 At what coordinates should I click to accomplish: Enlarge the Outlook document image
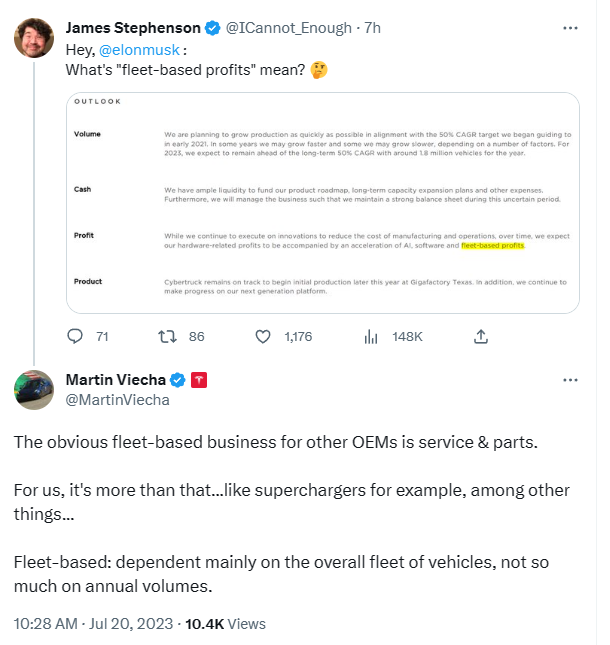click(x=322, y=202)
